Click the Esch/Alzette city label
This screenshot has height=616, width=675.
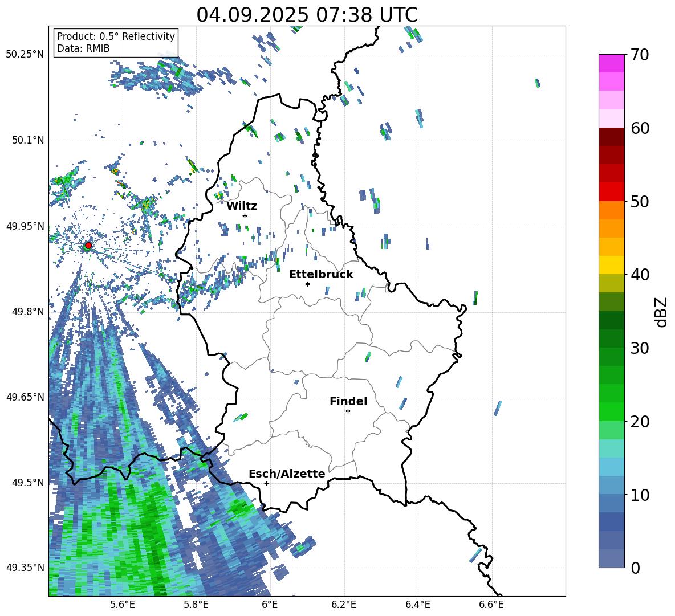click(287, 474)
